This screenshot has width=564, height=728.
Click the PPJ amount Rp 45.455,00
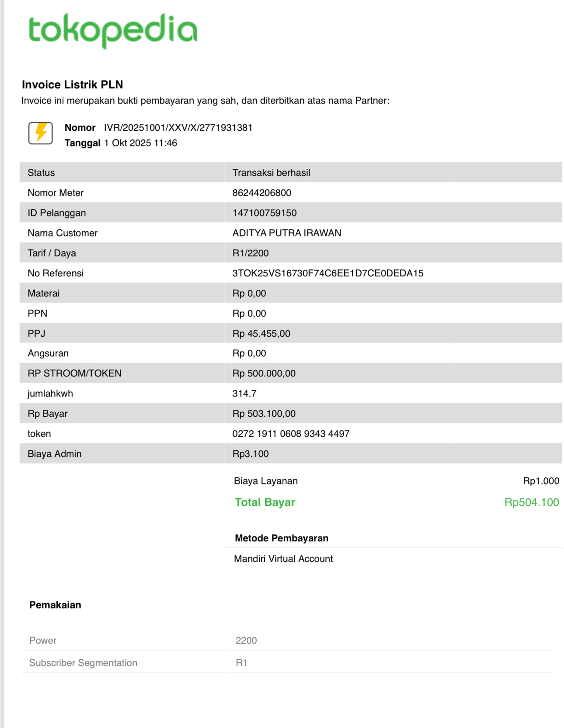tap(261, 334)
